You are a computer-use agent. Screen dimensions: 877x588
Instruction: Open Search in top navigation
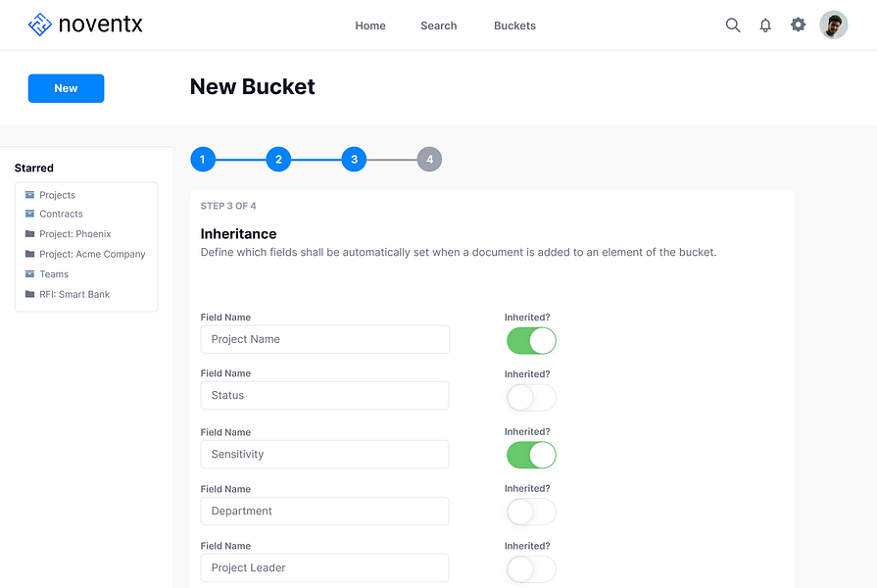439,25
